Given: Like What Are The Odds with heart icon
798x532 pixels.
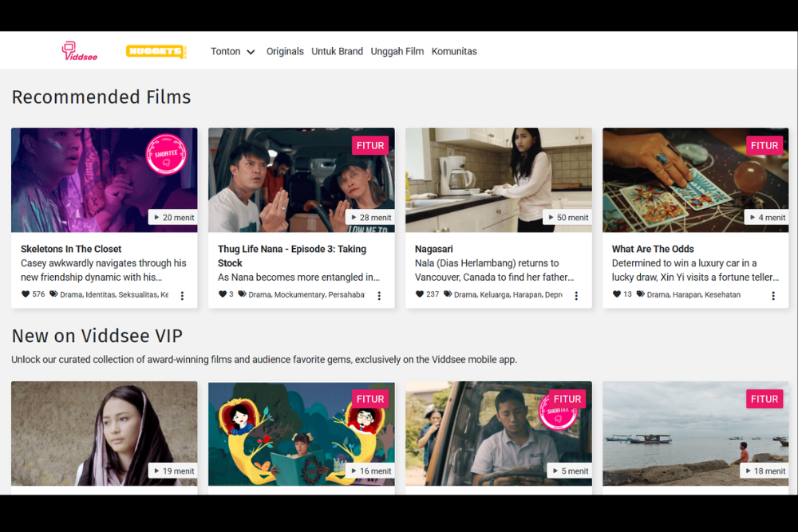Looking at the screenshot, I should click(616, 294).
